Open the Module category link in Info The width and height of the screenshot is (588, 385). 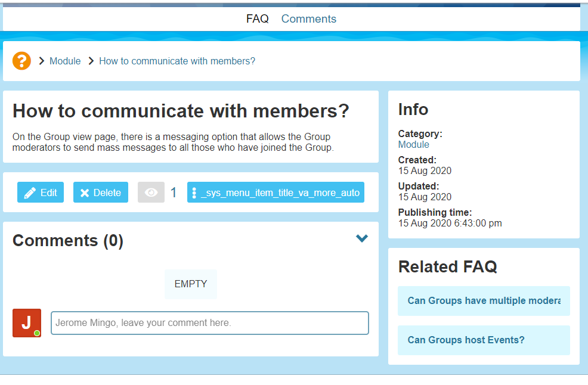(x=413, y=144)
